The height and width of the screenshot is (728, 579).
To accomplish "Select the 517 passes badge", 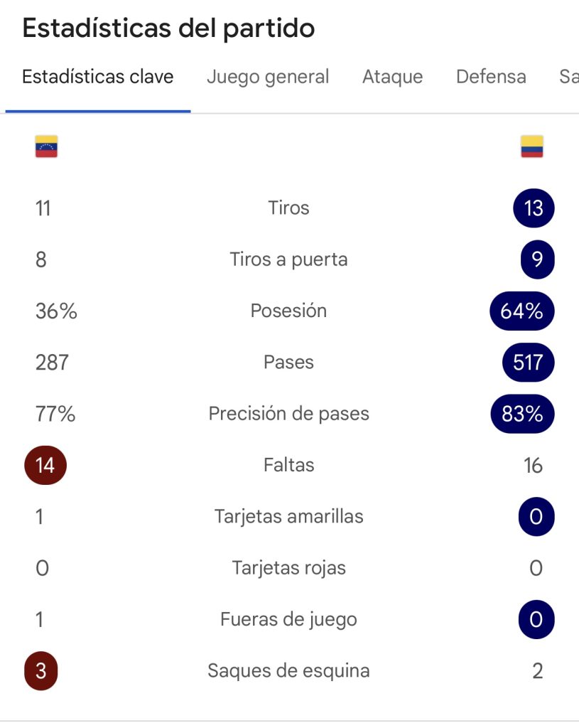I will coord(529,363).
